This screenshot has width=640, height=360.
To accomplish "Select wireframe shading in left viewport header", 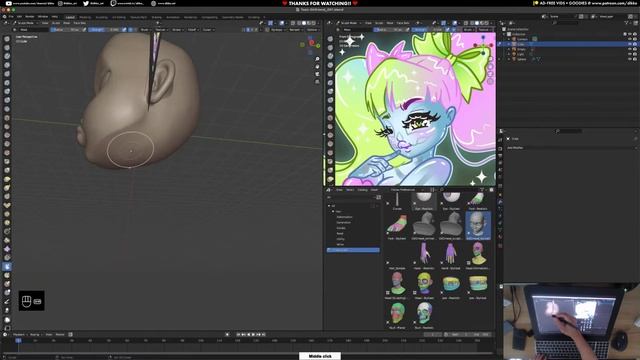I will (x=298, y=23).
